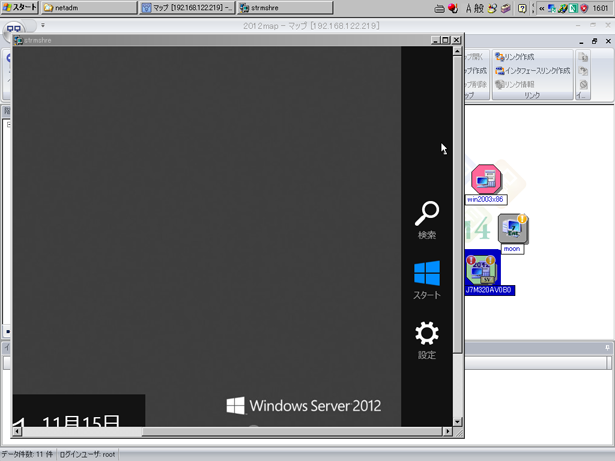Switch to マップ [192.168.122.219] taskbar window

point(187,7)
